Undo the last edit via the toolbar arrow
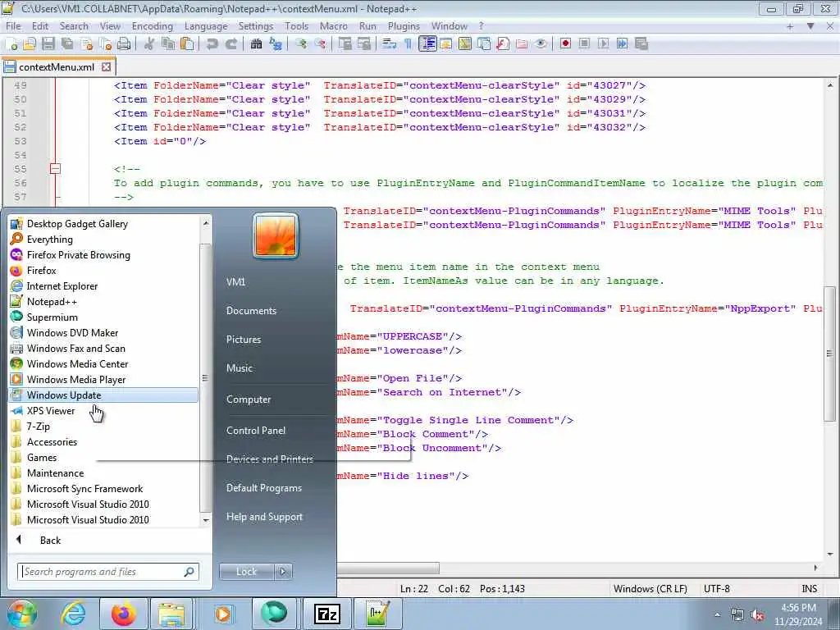 tap(212, 44)
